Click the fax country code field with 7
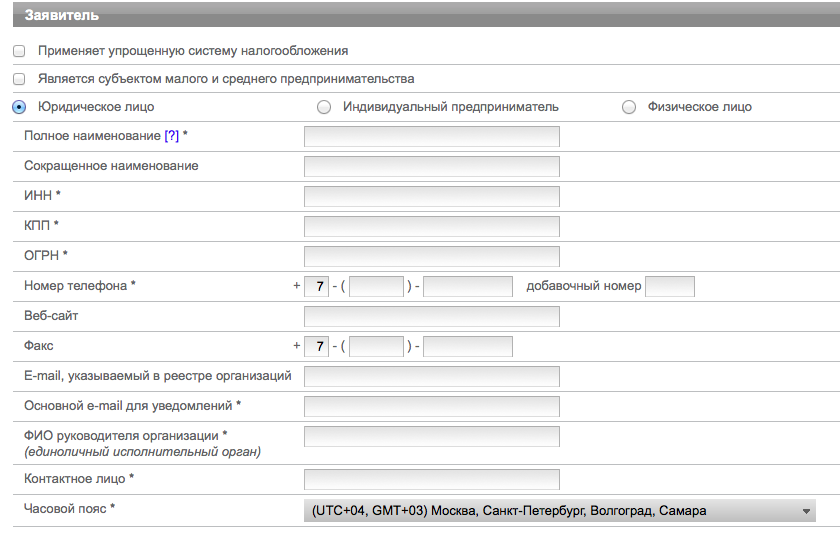The width and height of the screenshot is (840, 545). tap(317, 347)
